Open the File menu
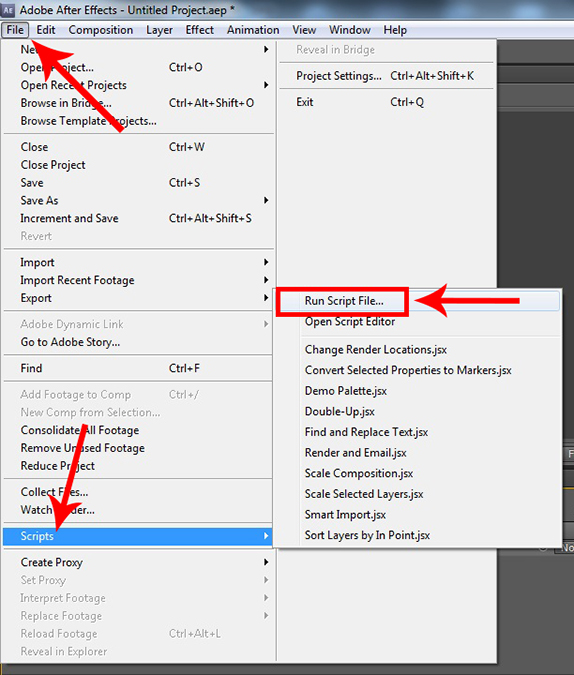 click(15, 30)
